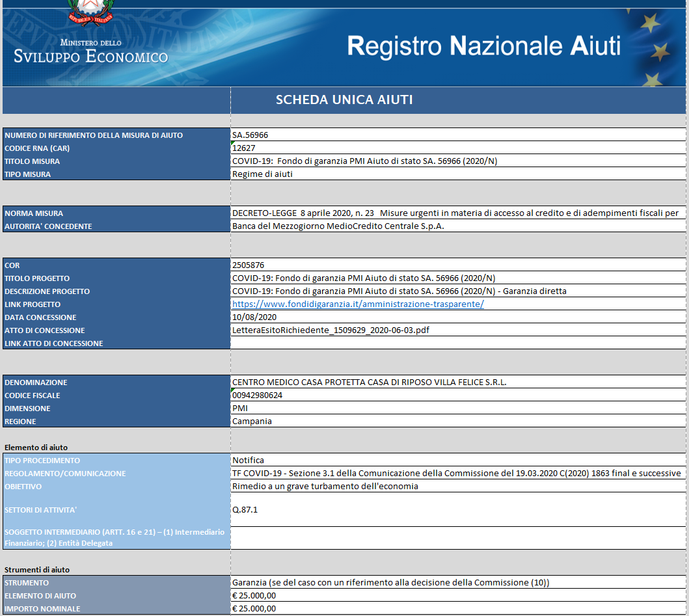
Task: Select the ELEMENTO DI AIUTO € 25.000,00 value
Action: click(458, 596)
